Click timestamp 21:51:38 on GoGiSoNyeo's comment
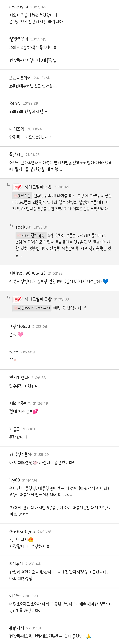Viewport: 119px width, 644px height. 44,532
